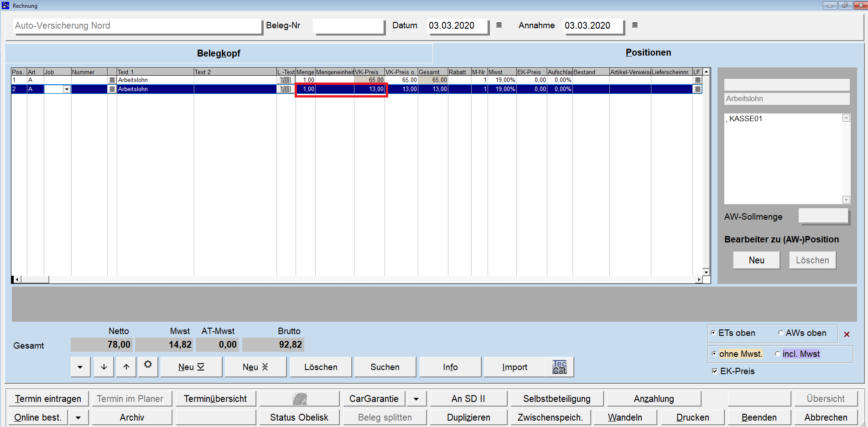
Task: Open the calendar icon next to Datum
Action: click(499, 25)
